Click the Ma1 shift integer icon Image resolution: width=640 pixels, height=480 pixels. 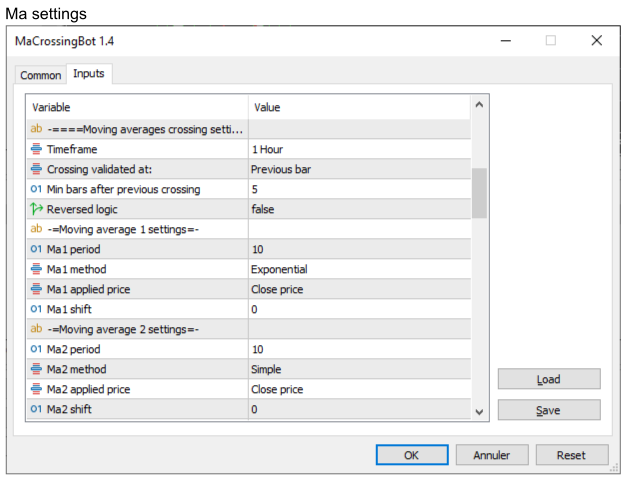click(36, 309)
